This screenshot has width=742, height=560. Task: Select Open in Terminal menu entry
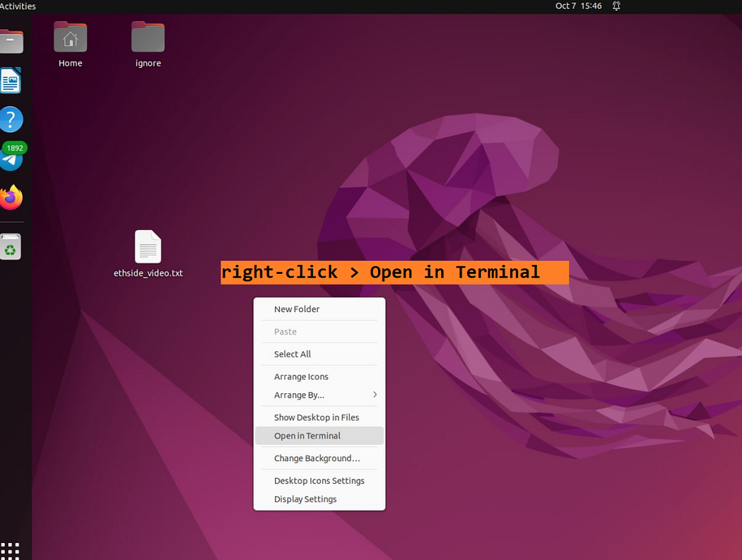tap(307, 436)
